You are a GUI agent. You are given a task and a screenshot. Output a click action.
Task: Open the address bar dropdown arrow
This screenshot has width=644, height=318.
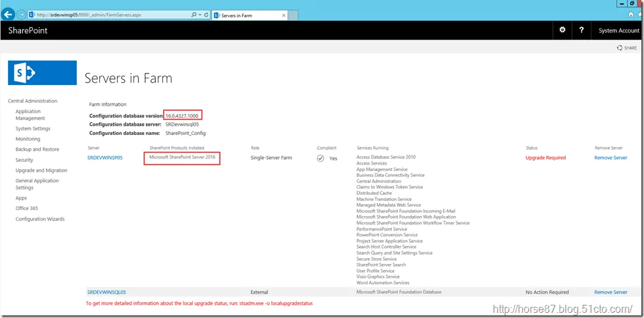[199, 14]
